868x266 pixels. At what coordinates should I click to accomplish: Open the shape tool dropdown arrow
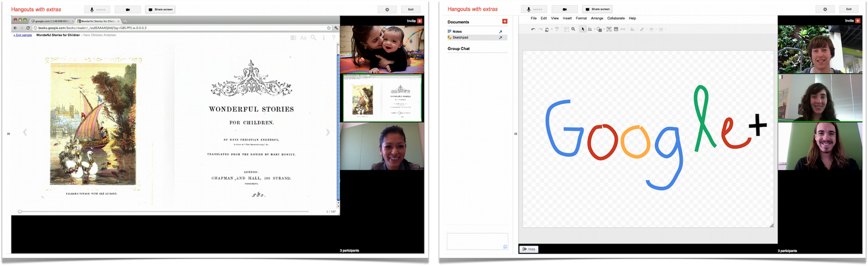click(x=603, y=29)
